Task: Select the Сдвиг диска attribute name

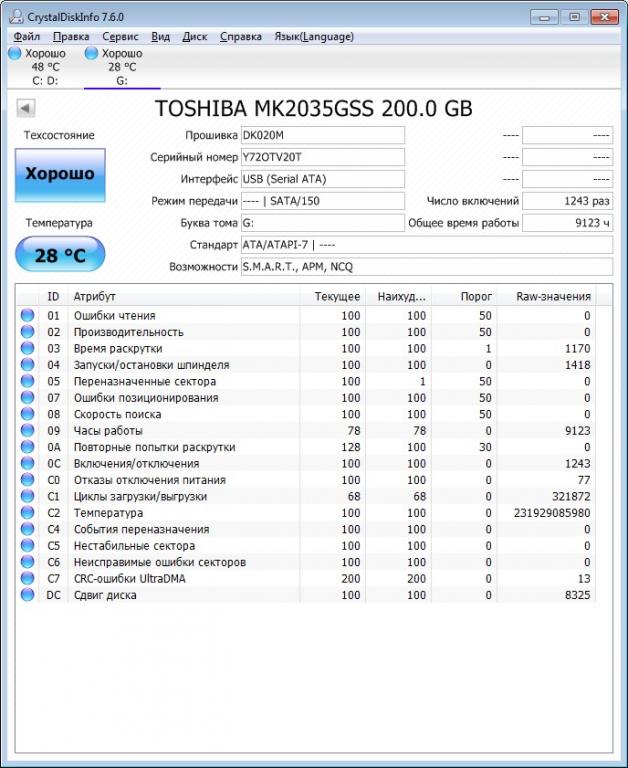Action: (105, 595)
